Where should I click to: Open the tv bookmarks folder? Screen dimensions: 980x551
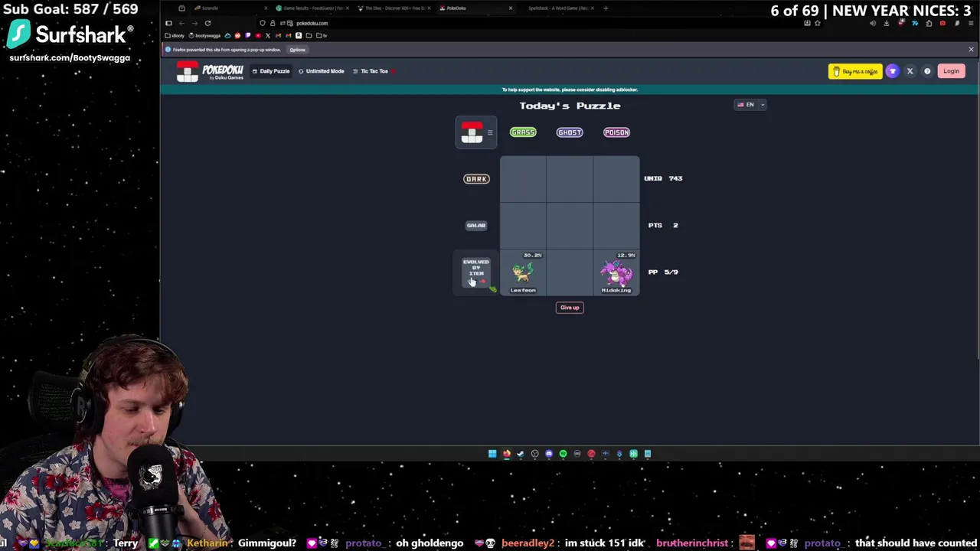click(x=321, y=35)
